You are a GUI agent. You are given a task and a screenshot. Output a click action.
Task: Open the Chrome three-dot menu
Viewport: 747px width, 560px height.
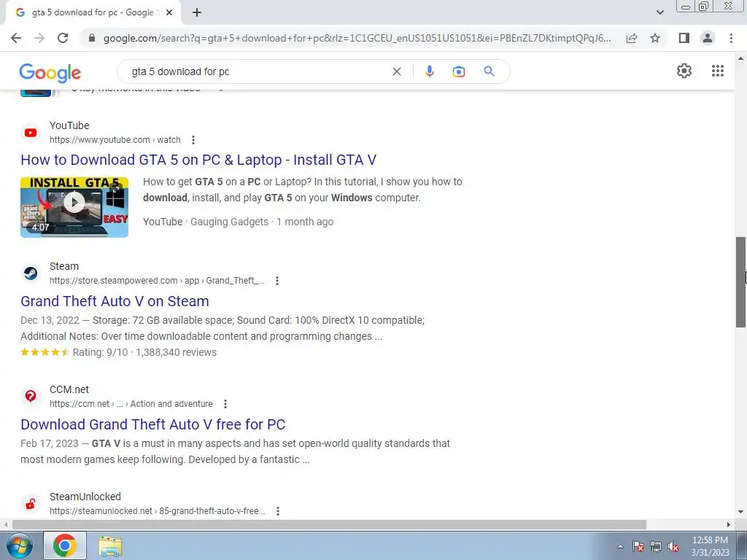click(731, 38)
